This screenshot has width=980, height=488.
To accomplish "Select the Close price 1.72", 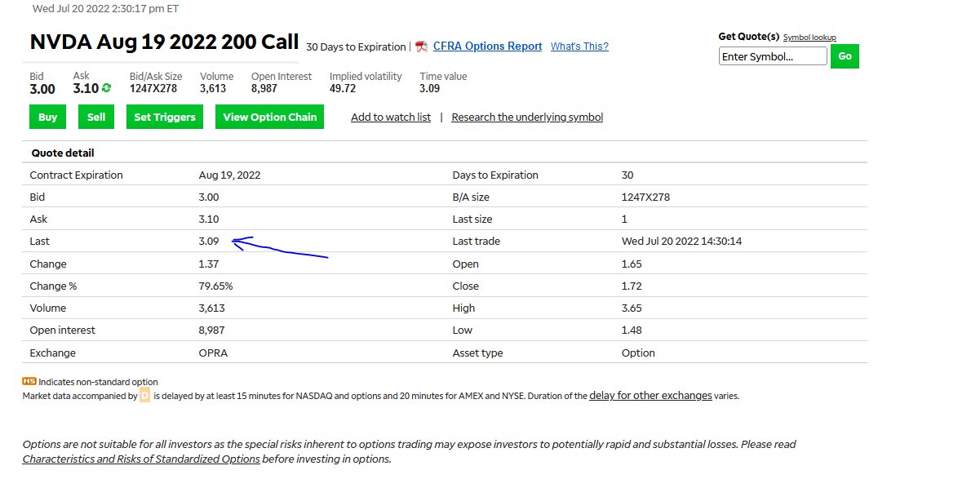I will tap(632, 286).
